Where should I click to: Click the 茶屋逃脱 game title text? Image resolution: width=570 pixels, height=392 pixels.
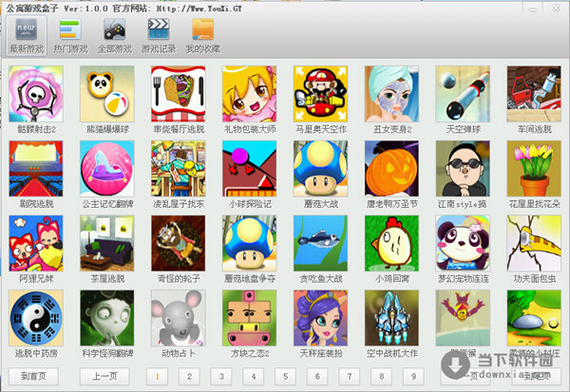pyautogui.click(x=107, y=279)
